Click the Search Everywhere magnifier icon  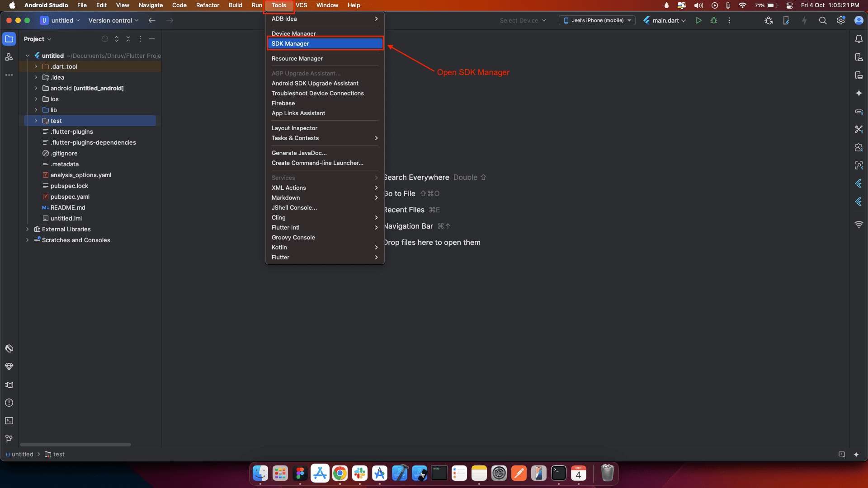(823, 20)
